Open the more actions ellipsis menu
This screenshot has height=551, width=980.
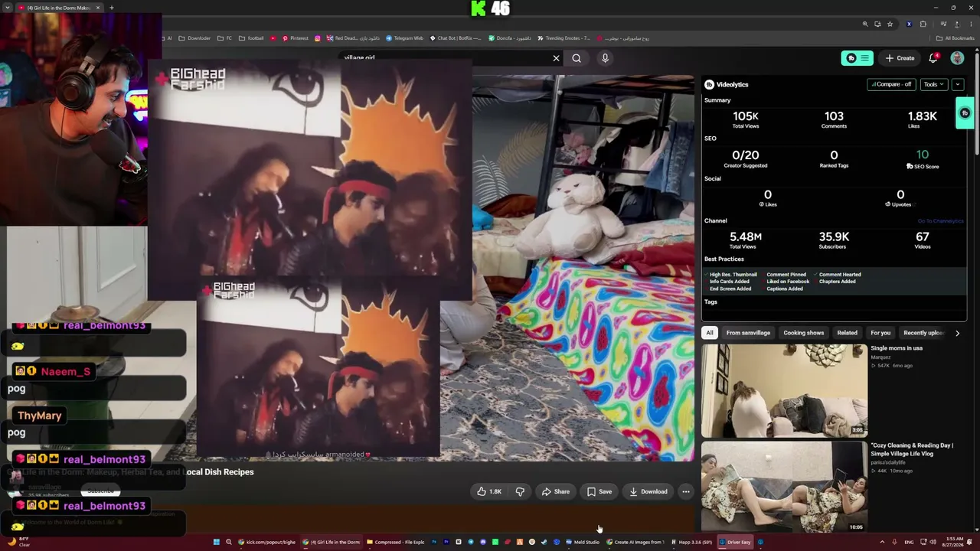[686, 491]
